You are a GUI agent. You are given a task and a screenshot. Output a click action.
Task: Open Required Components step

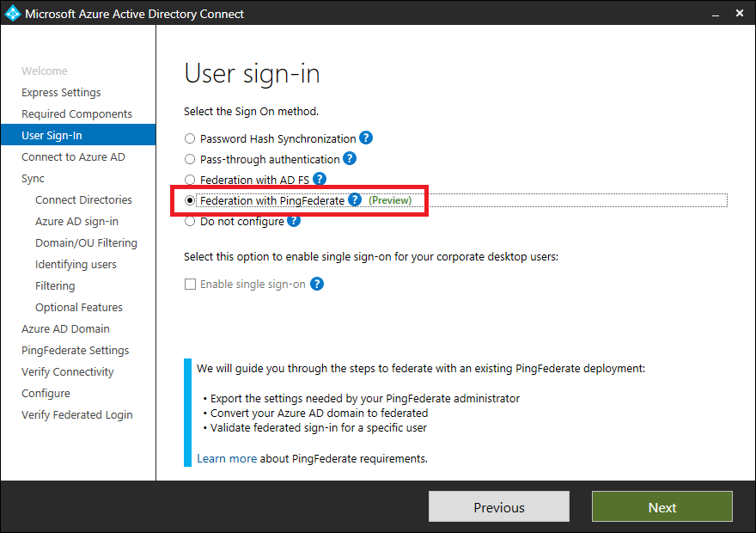pos(76,113)
